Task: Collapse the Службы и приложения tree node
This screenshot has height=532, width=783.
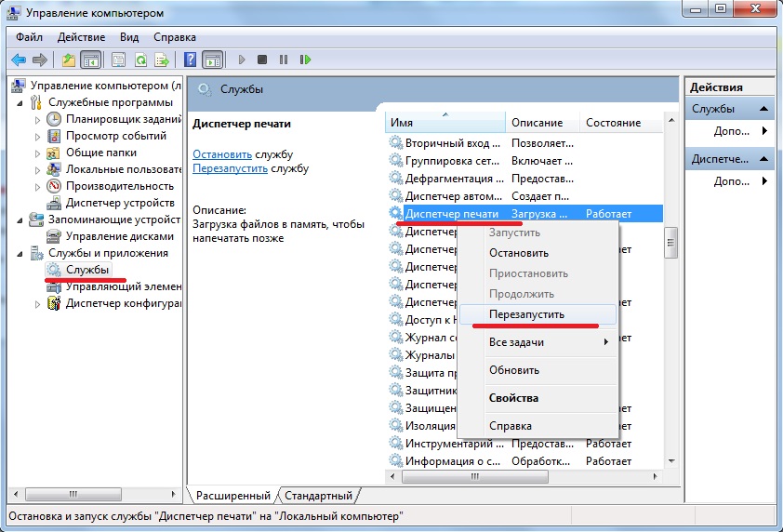Action: [22, 253]
